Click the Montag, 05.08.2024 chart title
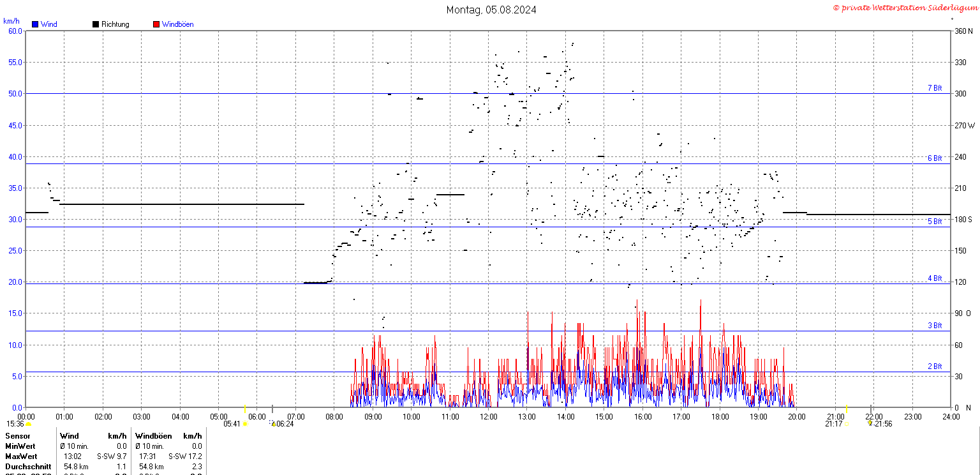 pos(491,10)
